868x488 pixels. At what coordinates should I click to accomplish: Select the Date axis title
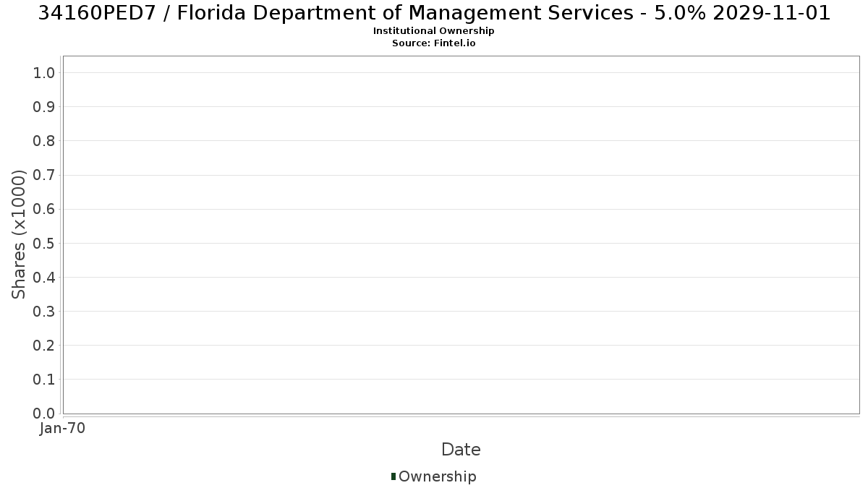[x=461, y=450]
